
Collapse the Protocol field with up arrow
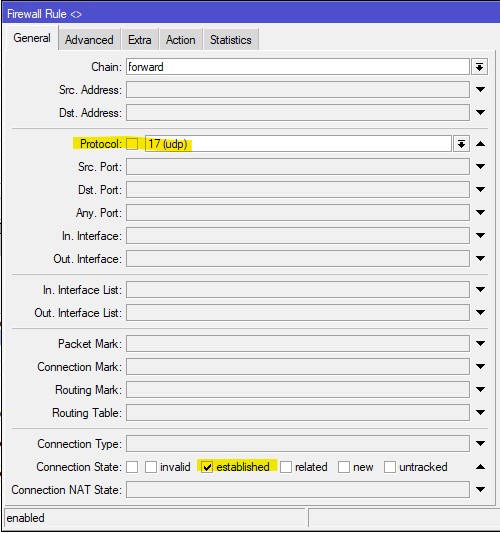(x=480, y=144)
